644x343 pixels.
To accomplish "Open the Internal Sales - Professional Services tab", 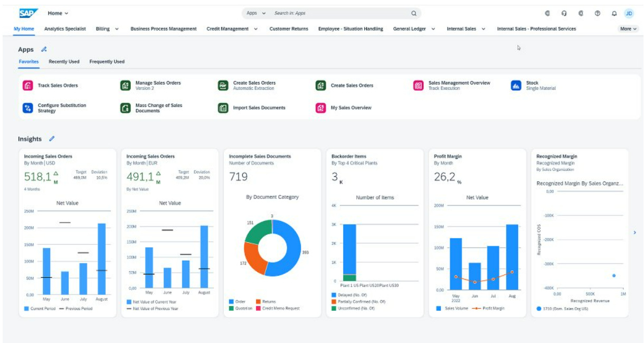I will pyautogui.click(x=536, y=29).
